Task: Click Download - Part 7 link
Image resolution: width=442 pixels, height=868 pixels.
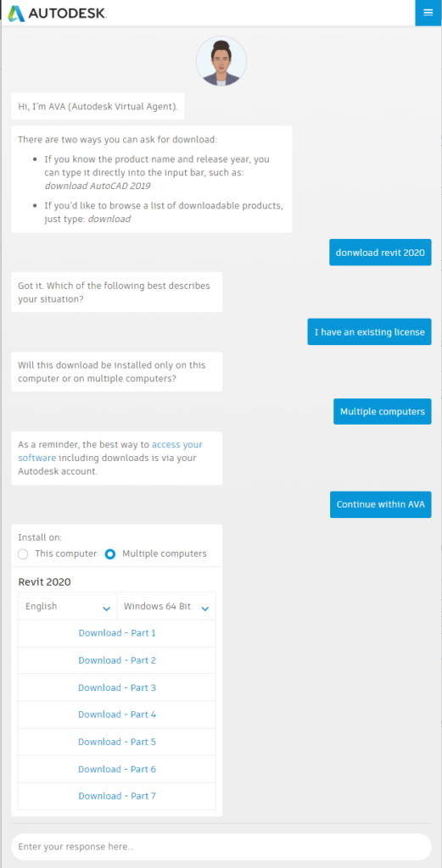Action: point(117,795)
